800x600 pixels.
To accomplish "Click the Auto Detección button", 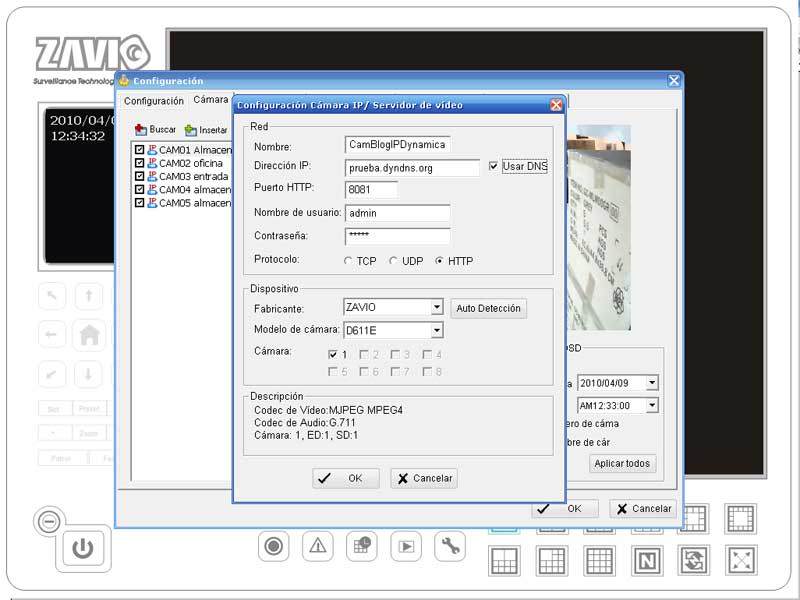I will point(488,308).
